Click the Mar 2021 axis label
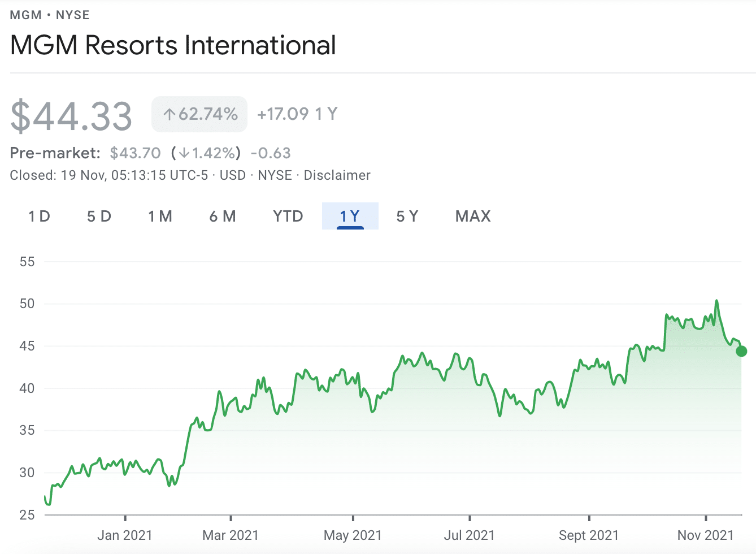 point(231,535)
